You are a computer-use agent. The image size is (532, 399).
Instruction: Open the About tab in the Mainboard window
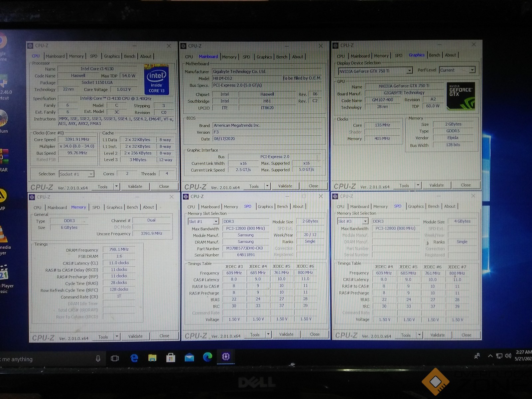[x=298, y=57]
